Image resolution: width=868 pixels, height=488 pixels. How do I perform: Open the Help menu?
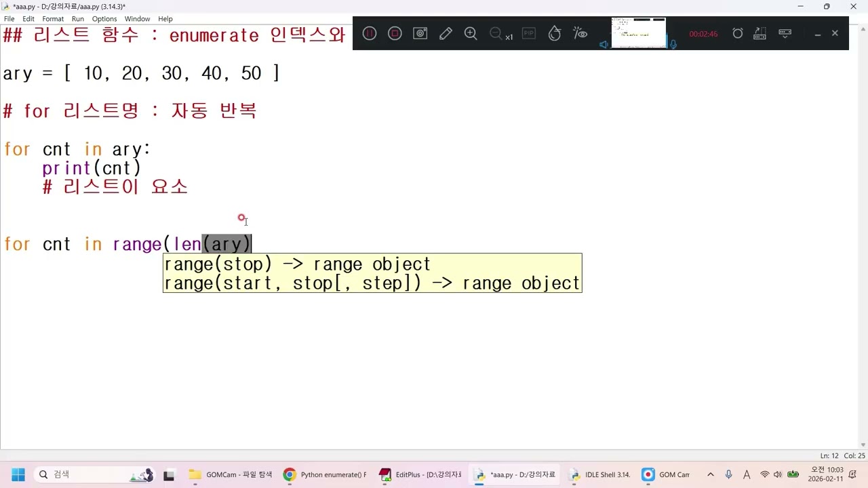click(165, 19)
